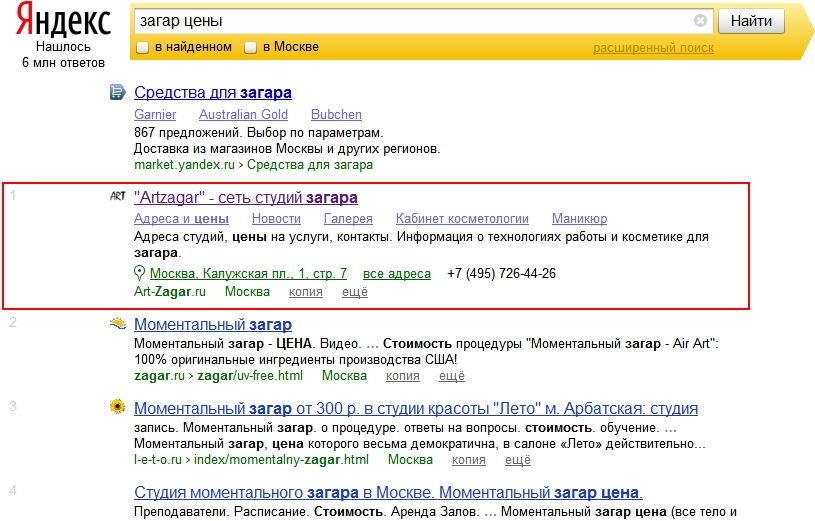This screenshot has height=521, width=815.
Task: Click the phone number +7 (495) 726-44-26
Action: point(502,273)
